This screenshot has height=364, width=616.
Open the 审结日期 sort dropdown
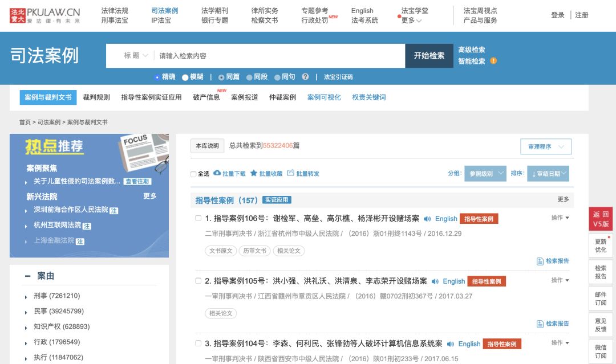[x=548, y=173]
